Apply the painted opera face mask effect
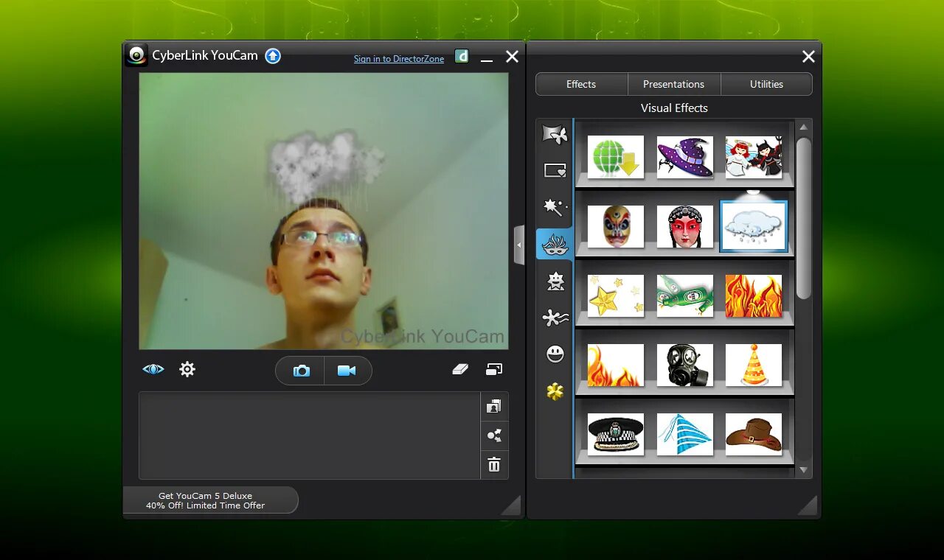This screenshot has width=944, height=560. point(616,226)
